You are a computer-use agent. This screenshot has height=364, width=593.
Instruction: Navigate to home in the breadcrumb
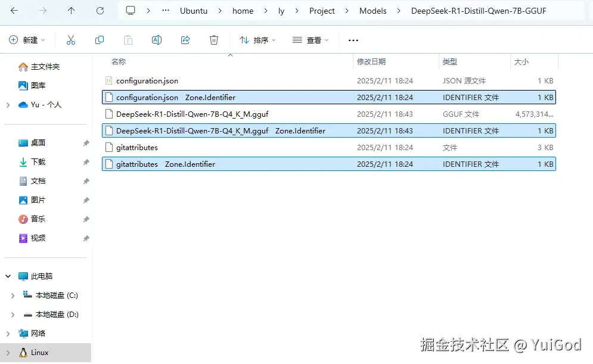(x=243, y=11)
